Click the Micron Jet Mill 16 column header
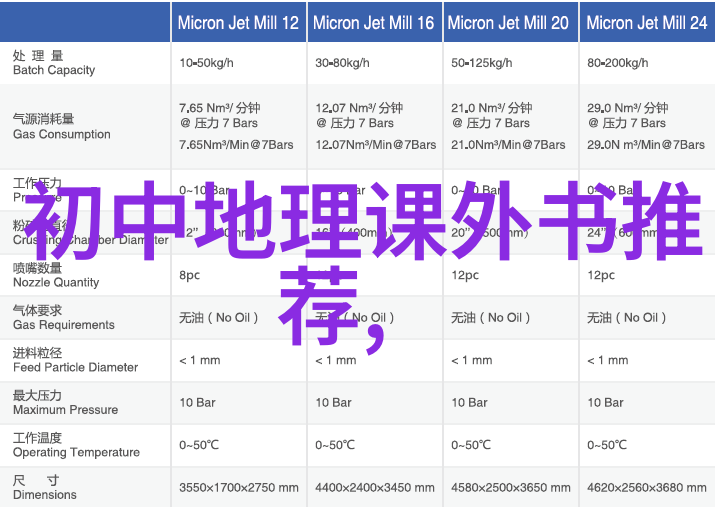 [374, 23]
